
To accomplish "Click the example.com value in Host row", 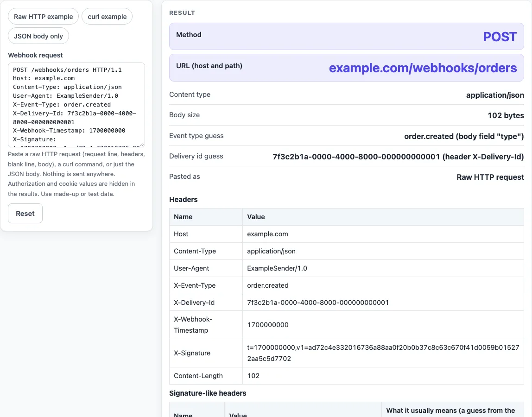I will click(383, 234).
